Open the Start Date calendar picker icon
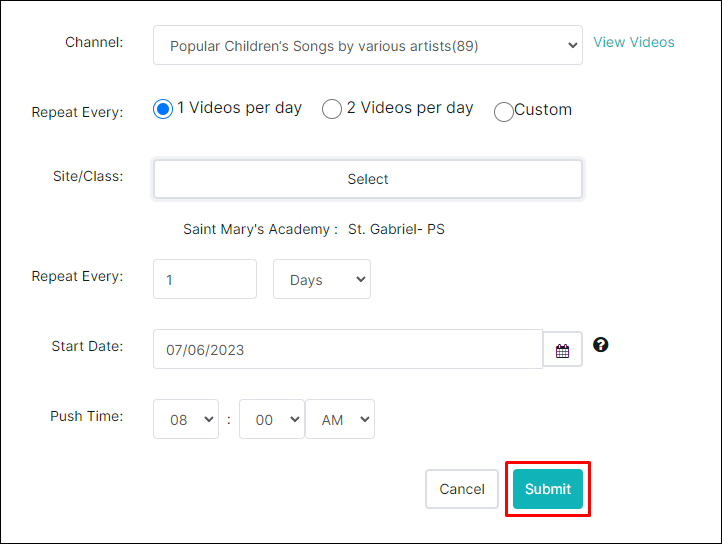This screenshot has height=544, width=722. (562, 350)
